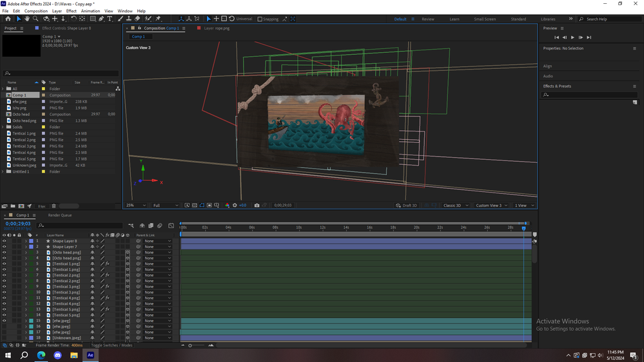Click the delete trash icon in Project panel
Screen dimensions: 644x362
(54, 206)
